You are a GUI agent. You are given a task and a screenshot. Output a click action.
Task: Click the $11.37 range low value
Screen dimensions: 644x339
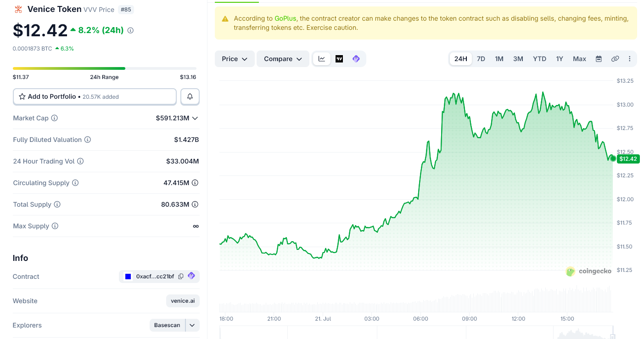[21, 77]
